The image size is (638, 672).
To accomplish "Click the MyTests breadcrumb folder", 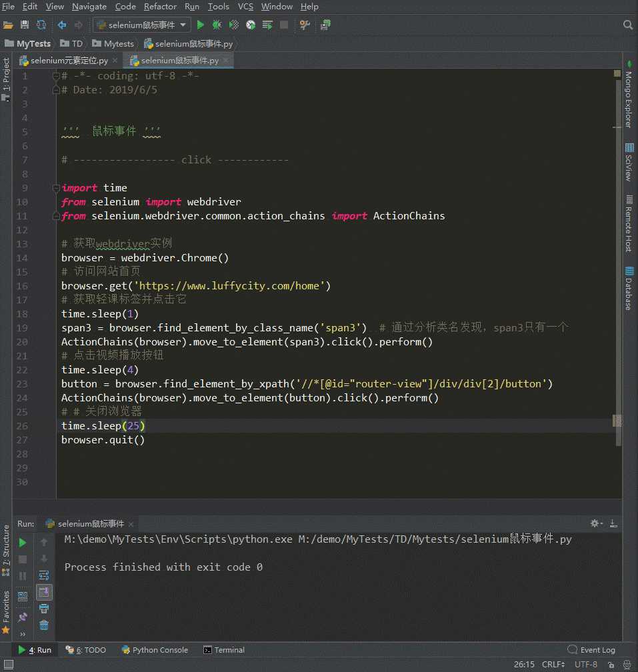I will (x=28, y=44).
